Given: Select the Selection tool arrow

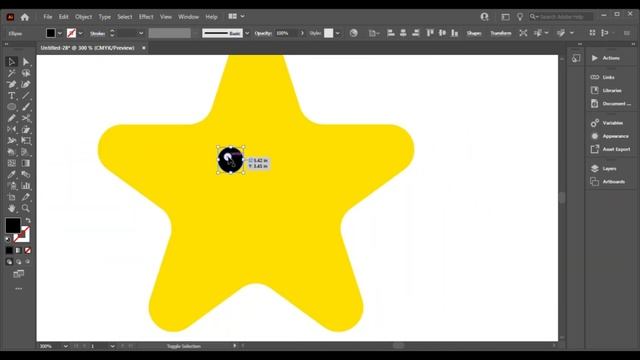Looking at the screenshot, I should [11, 62].
